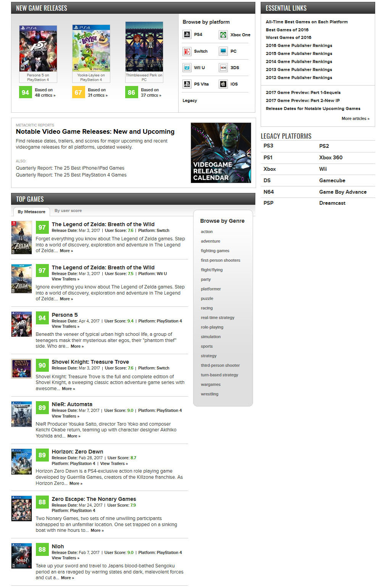Expand More on Zero Escape description
Viewport: 387px width, 588px height.
(97, 530)
